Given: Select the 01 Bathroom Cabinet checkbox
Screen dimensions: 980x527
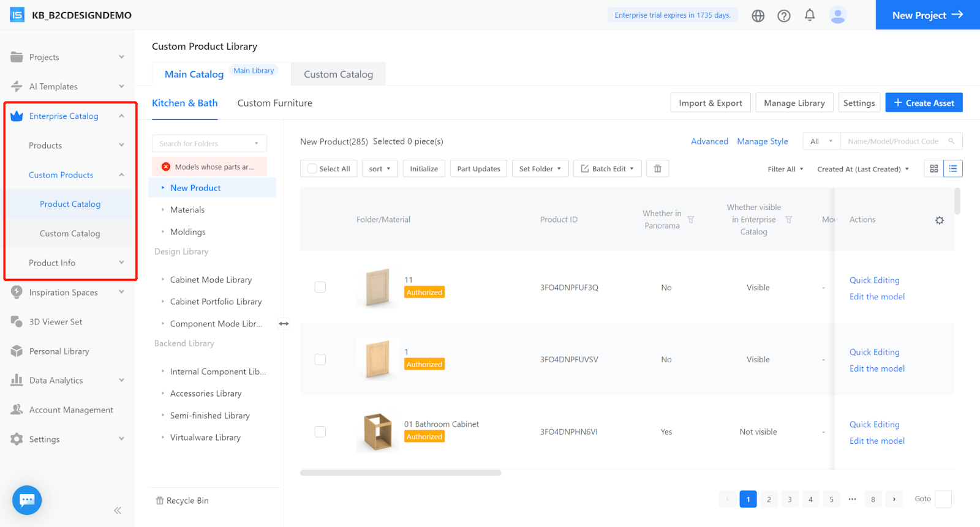Looking at the screenshot, I should [320, 432].
